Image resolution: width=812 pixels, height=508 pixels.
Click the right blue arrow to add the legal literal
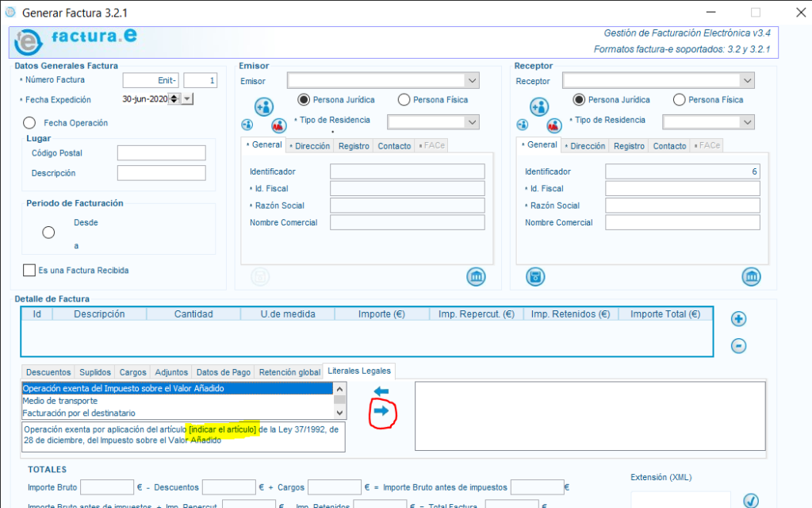(x=381, y=411)
